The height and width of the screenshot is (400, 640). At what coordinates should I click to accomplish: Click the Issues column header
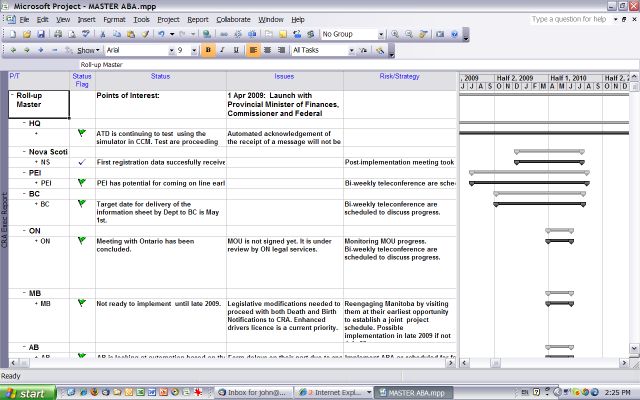point(284,80)
